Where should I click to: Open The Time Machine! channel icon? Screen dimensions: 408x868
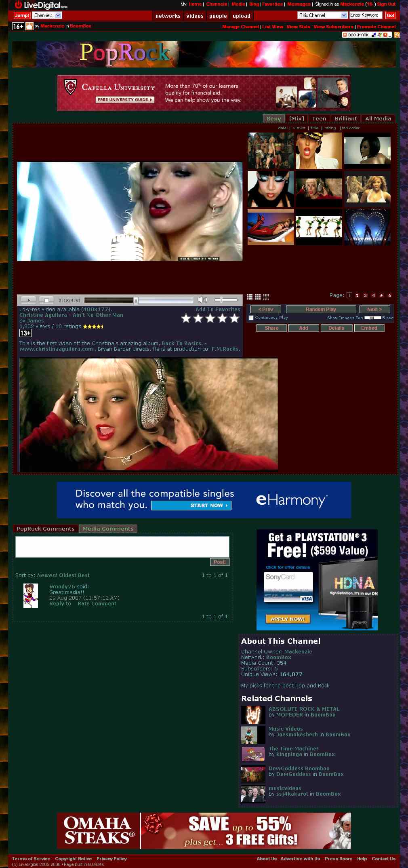253,754
